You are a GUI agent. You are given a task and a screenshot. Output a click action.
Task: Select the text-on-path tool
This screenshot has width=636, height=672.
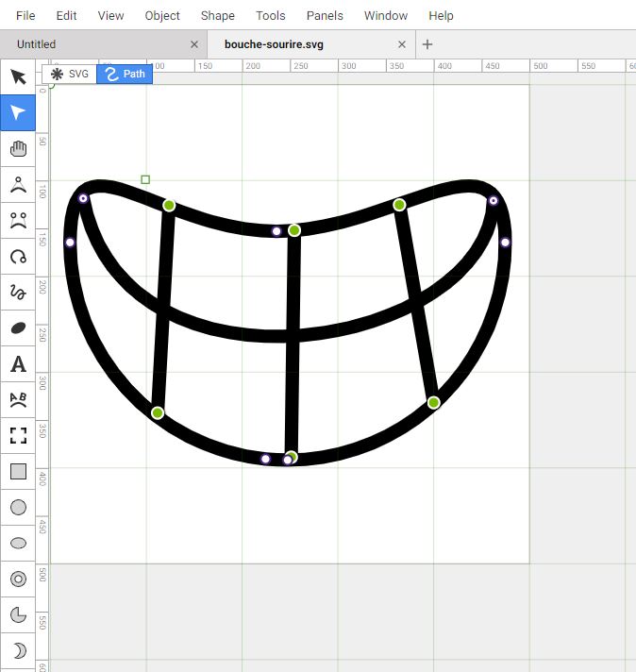click(18, 400)
